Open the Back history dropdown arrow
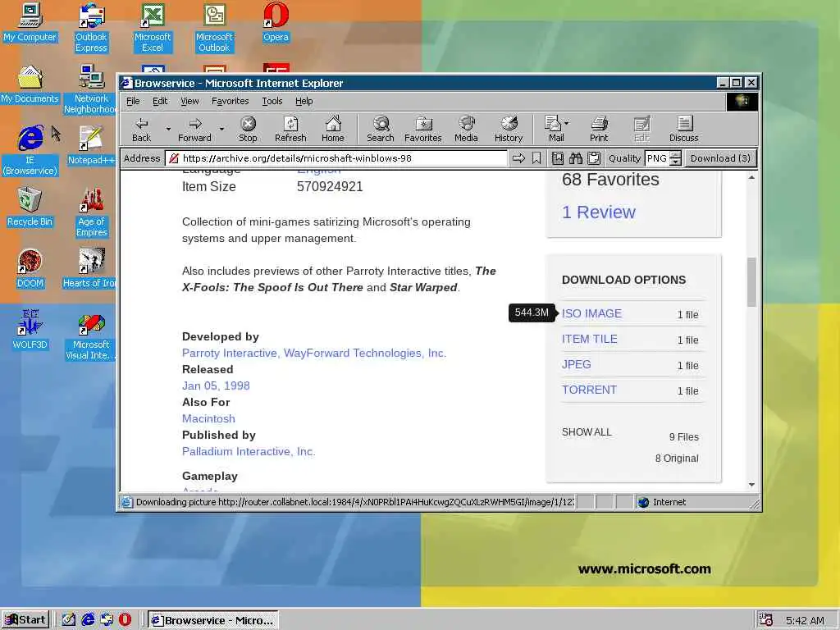Viewport: 840px width, 630px height. 168,129
